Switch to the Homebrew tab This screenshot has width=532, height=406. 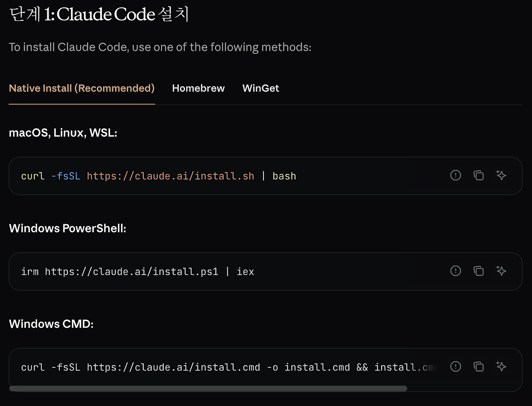(x=198, y=88)
